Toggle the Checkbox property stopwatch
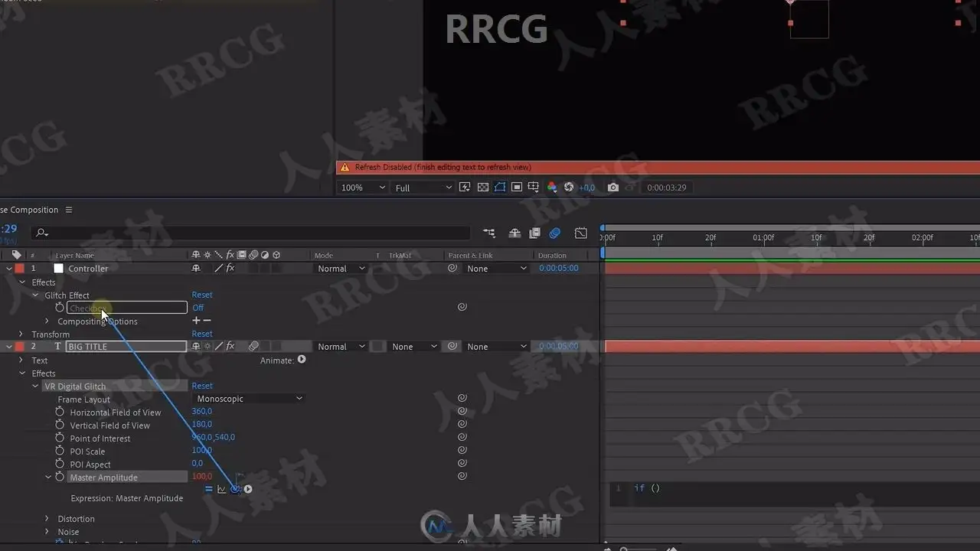Image resolution: width=980 pixels, height=551 pixels. [x=60, y=308]
